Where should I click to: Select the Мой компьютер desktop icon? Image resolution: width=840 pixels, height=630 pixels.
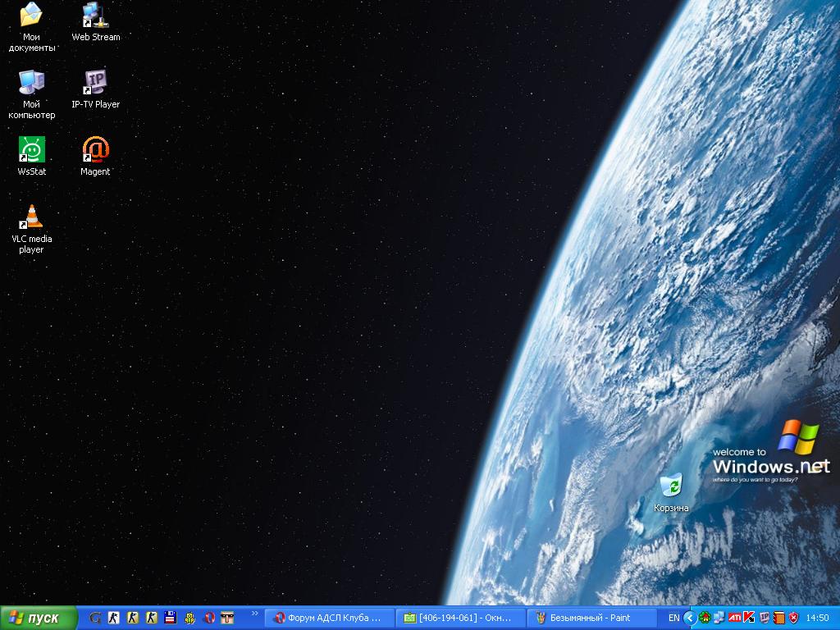coord(31,83)
